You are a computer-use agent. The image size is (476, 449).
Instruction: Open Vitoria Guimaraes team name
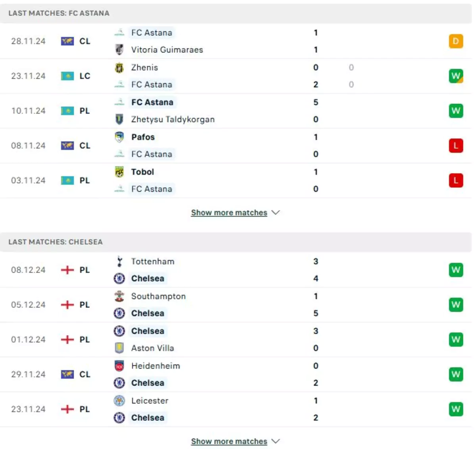(167, 50)
